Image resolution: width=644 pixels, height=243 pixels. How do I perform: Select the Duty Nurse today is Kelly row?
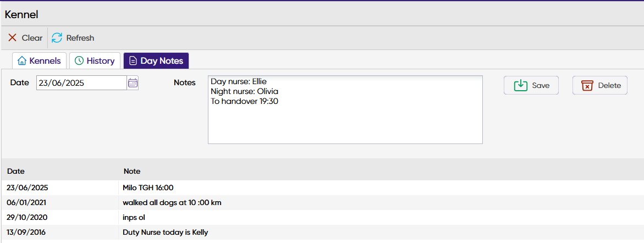322,233
